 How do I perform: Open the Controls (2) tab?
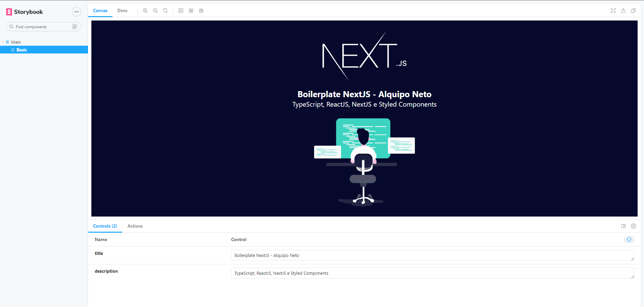coord(105,226)
